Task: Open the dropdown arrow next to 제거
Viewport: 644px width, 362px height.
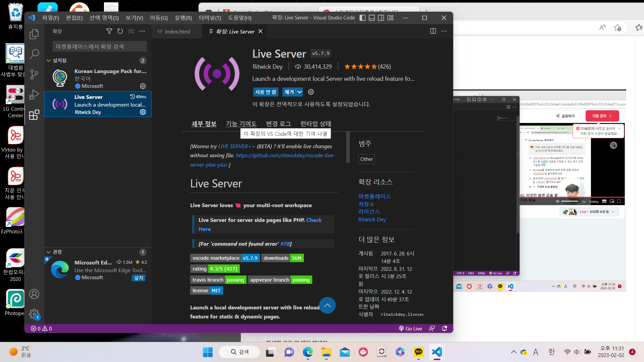Action: 300,92
